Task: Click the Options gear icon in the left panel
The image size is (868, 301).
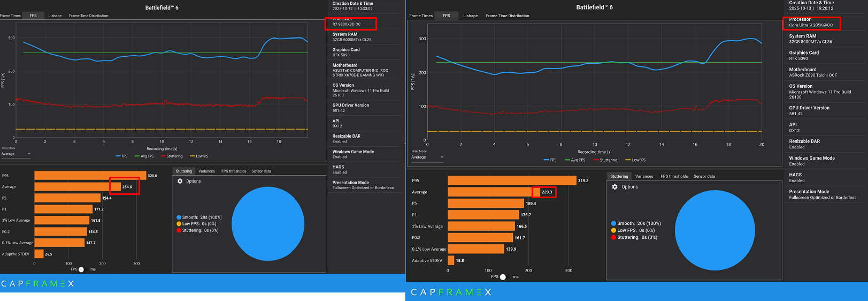Action: click(x=180, y=181)
